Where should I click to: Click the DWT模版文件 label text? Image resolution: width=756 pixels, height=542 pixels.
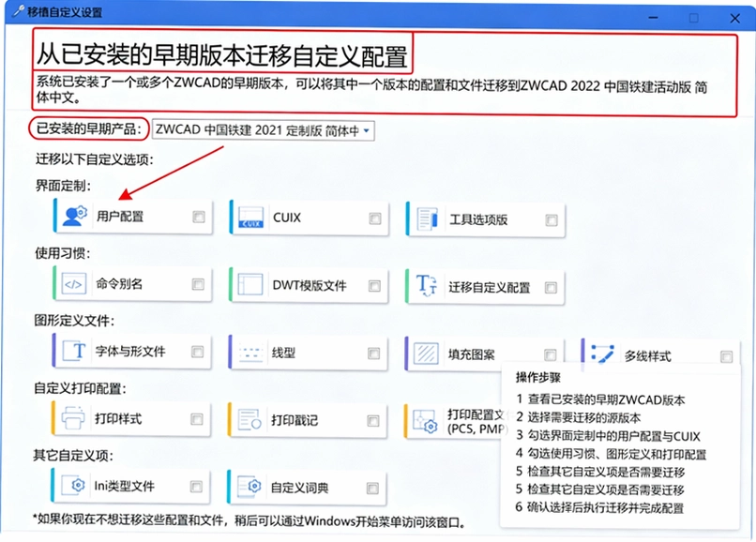[x=310, y=285]
